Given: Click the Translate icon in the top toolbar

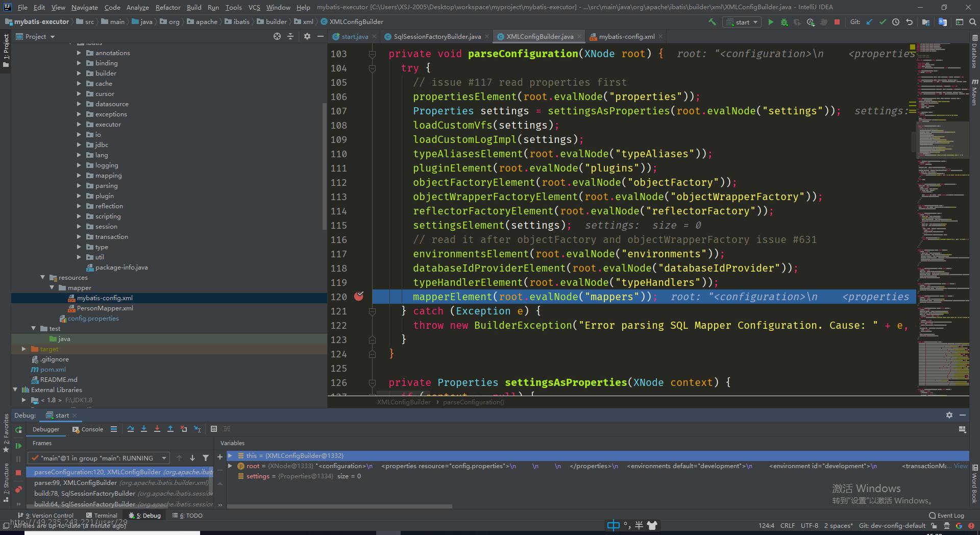Looking at the screenshot, I should coord(942,22).
